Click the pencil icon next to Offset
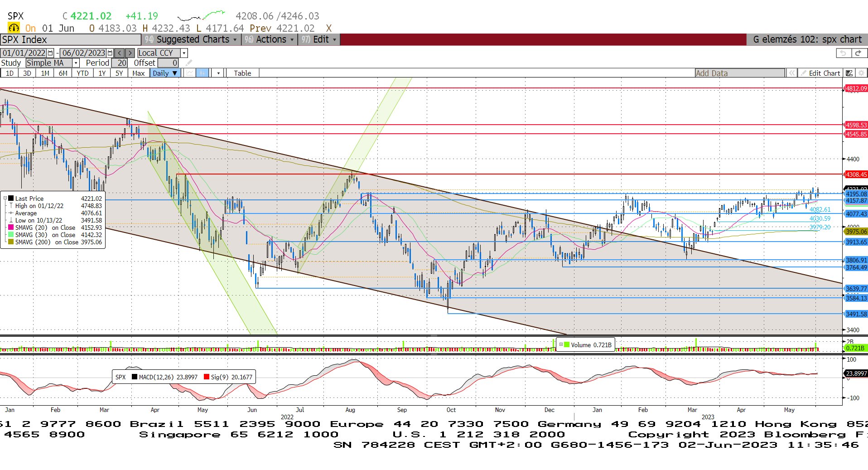The width and height of the screenshot is (868, 470). (189, 63)
